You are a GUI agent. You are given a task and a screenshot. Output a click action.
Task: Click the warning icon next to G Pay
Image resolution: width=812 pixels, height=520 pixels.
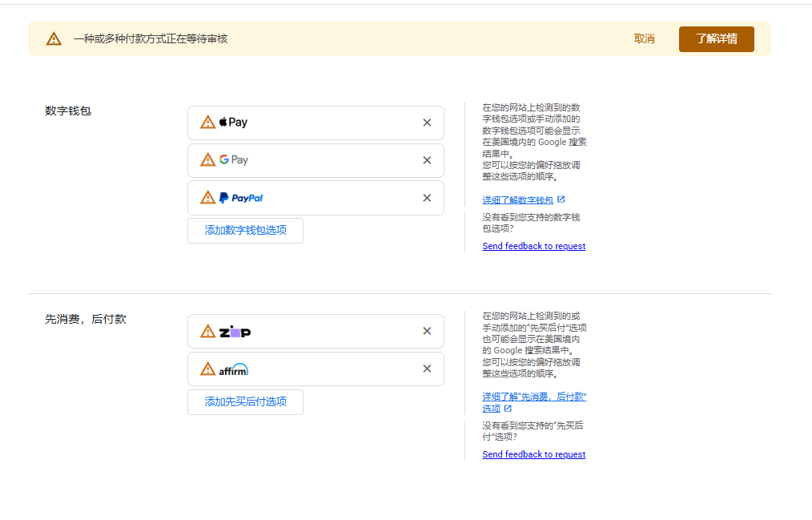[x=207, y=160]
